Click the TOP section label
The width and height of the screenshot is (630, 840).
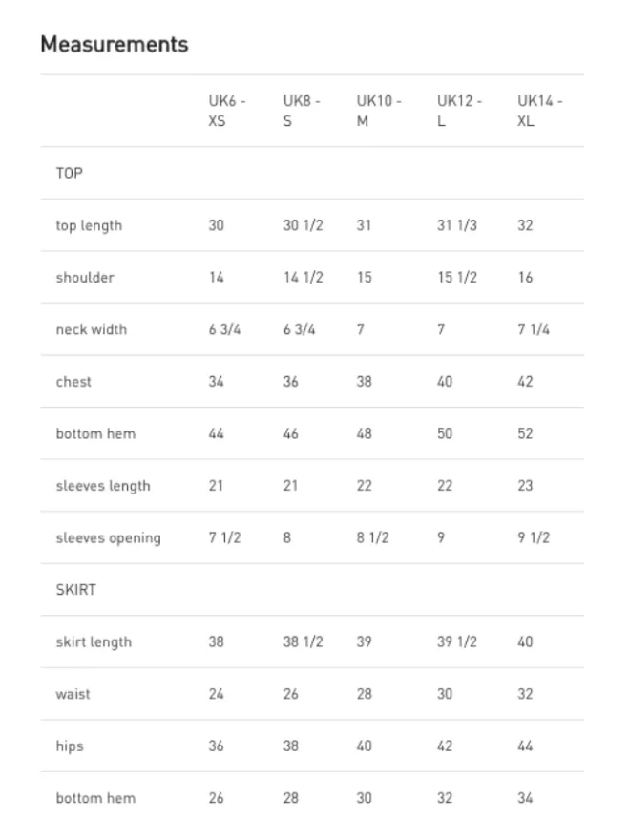pos(70,173)
